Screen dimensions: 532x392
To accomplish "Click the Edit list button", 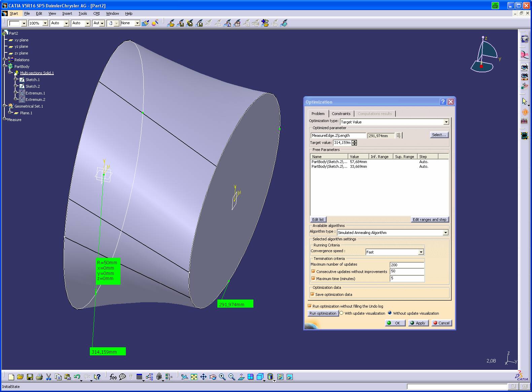I will (318, 220).
